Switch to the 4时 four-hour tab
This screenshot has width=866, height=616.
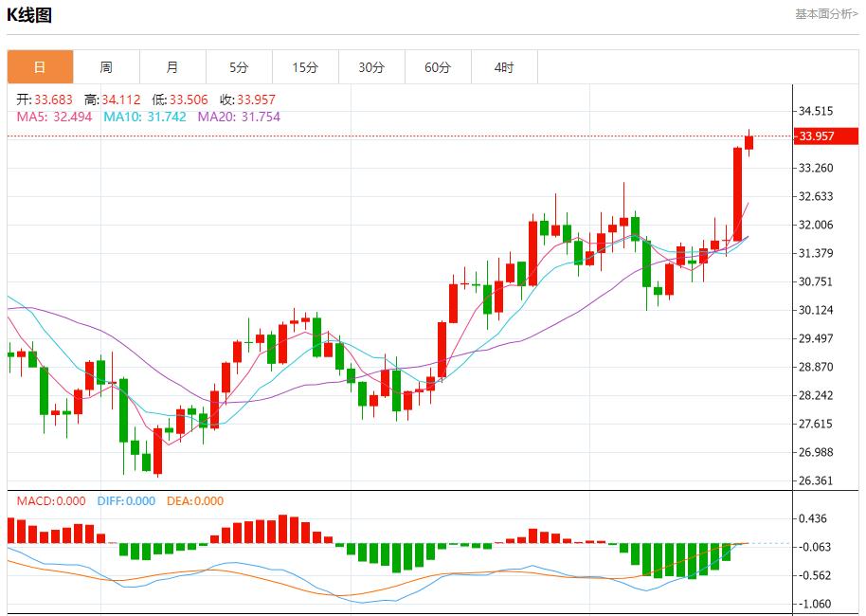point(504,67)
